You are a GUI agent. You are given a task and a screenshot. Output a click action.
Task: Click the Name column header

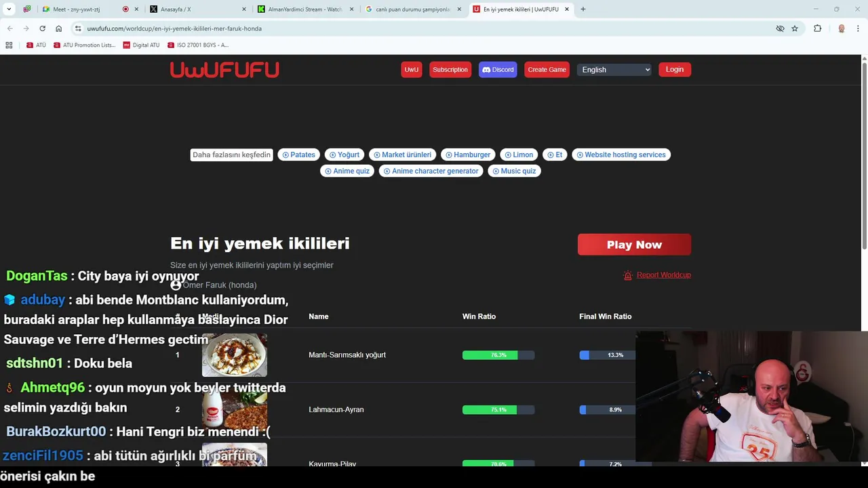318,317
